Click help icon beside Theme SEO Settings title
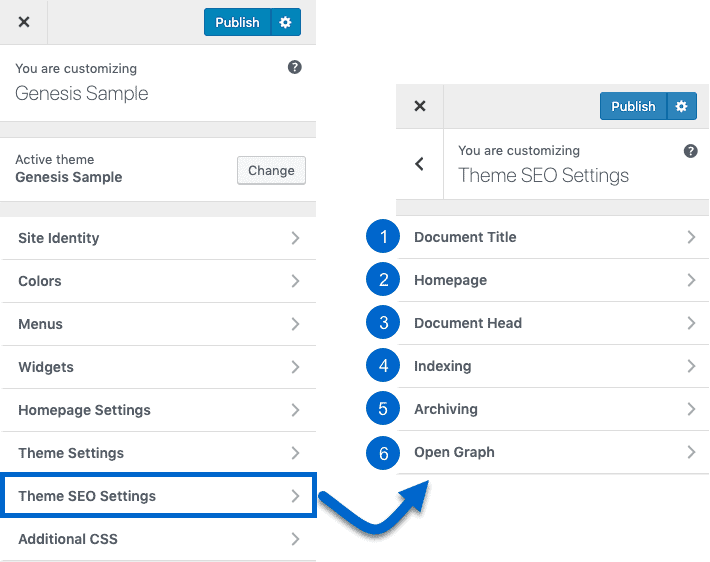The image size is (710, 562). pos(691,151)
